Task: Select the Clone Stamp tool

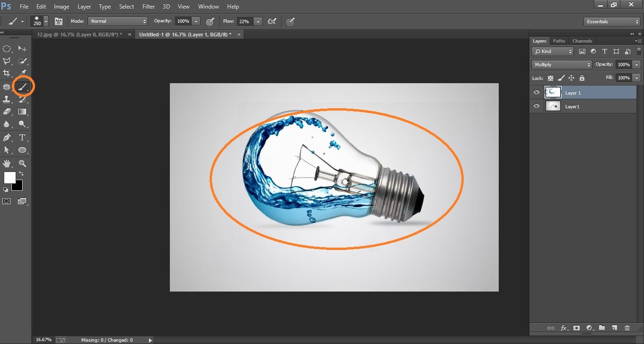Action: [7, 99]
